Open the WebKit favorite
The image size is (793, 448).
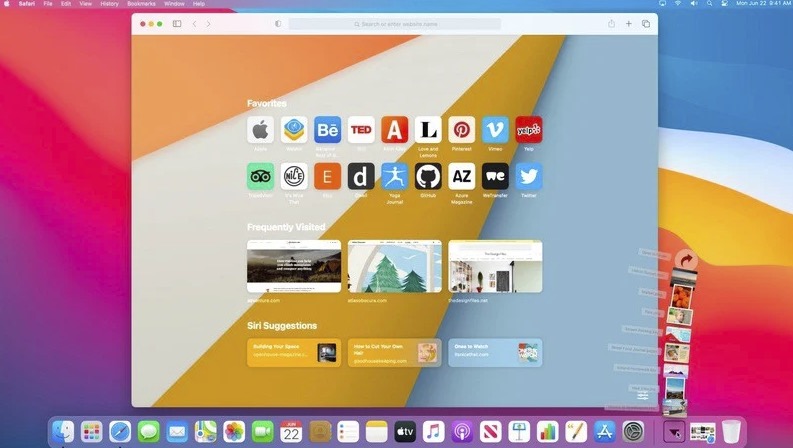(294, 130)
